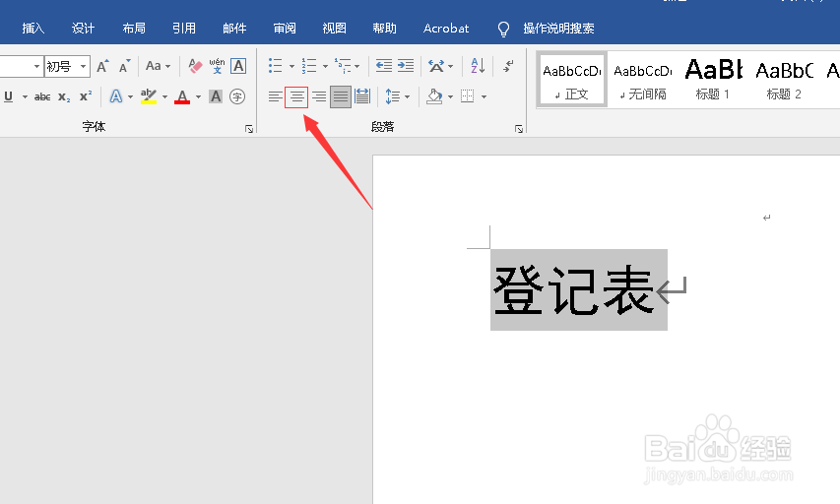Apply the 标题 2 style
Image resolution: width=840 pixels, height=504 pixels.
coord(784,80)
